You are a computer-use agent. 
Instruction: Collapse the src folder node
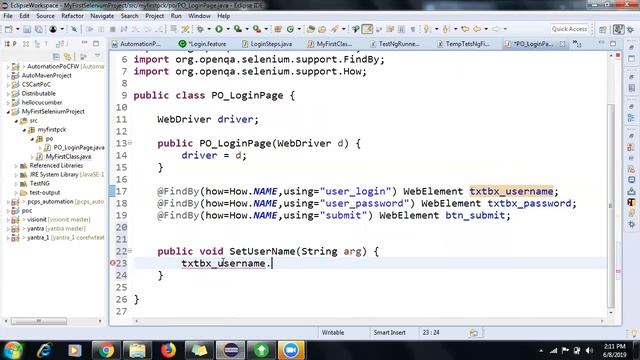click(x=16, y=121)
